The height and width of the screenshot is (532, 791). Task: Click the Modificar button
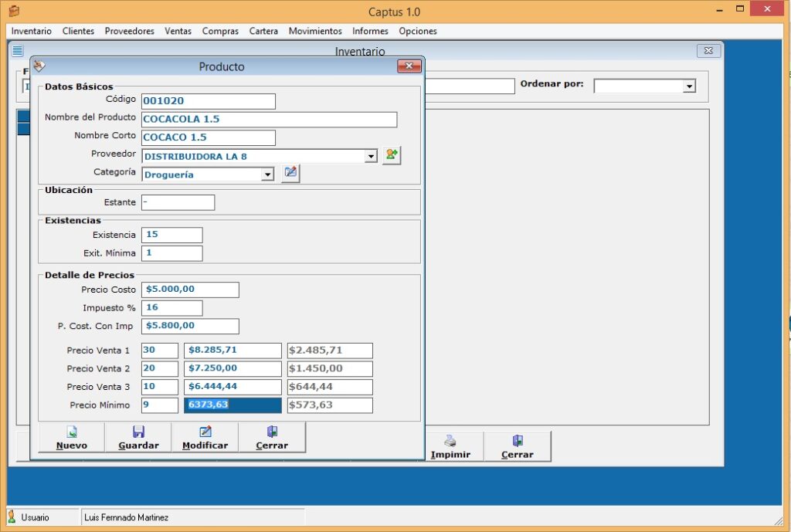[x=205, y=437]
